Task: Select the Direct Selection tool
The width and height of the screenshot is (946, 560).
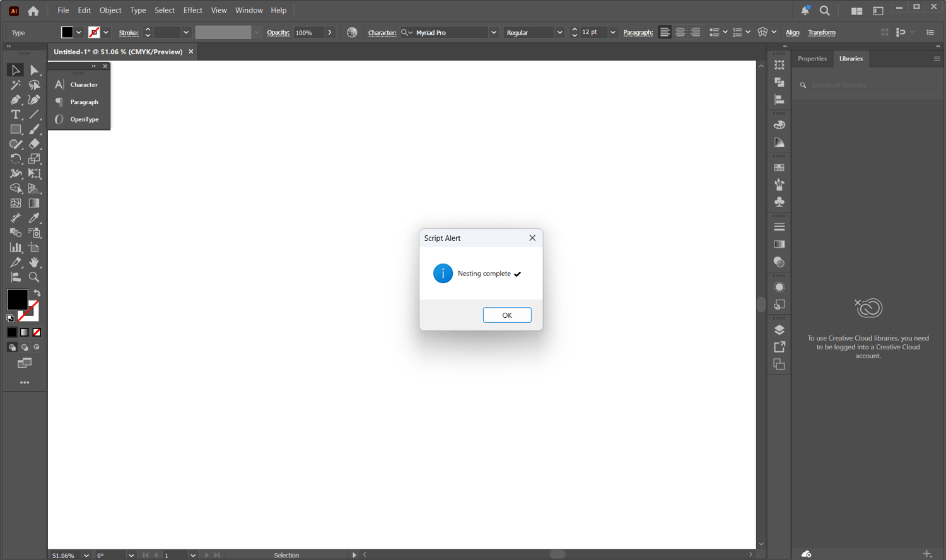Action: tap(34, 70)
